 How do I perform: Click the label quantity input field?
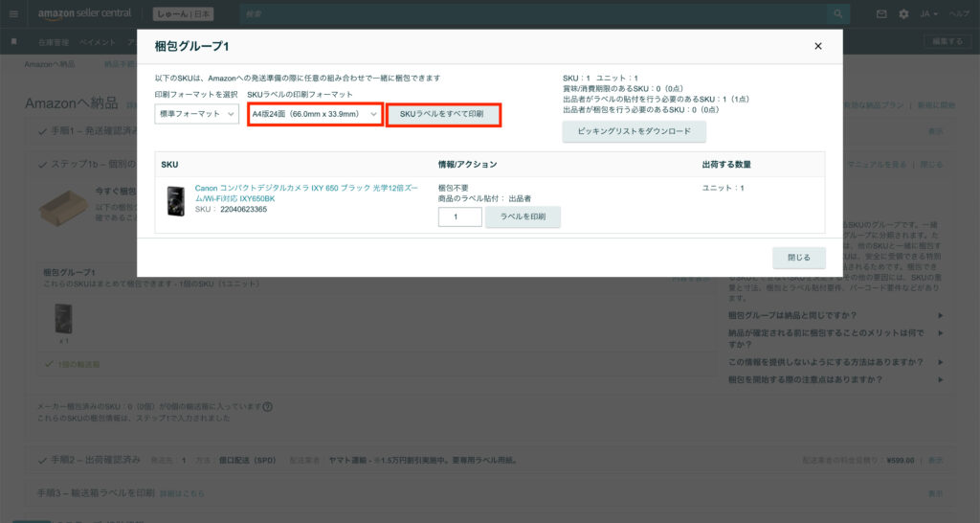[460, 217]
